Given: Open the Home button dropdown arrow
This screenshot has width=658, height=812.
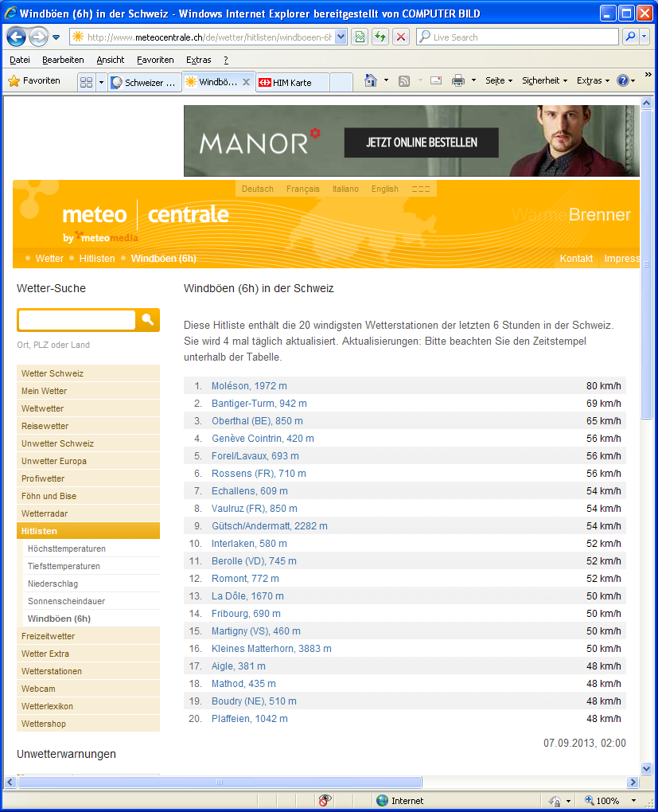Looking at the screenshot, I should 386,80.
